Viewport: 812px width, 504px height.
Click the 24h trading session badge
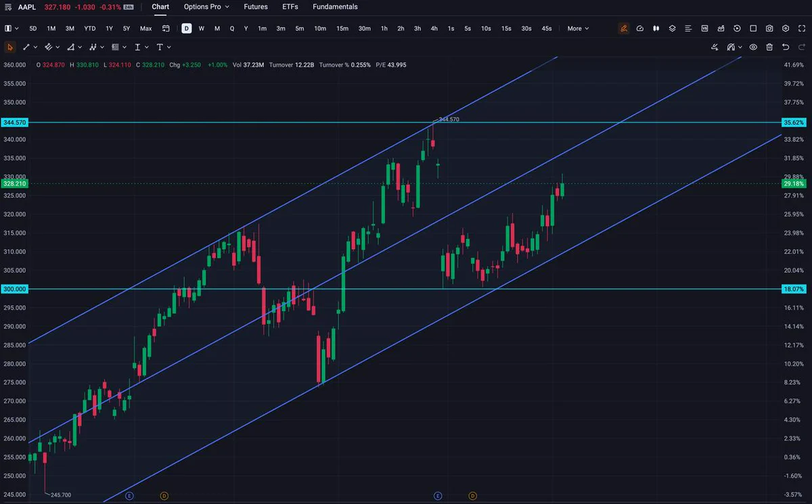pyautogui.click(x=129, y=7)
